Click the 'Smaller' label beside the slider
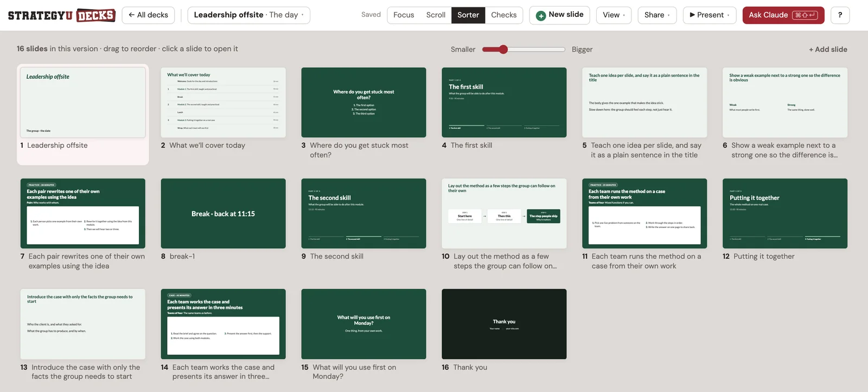 click(463, 49)
